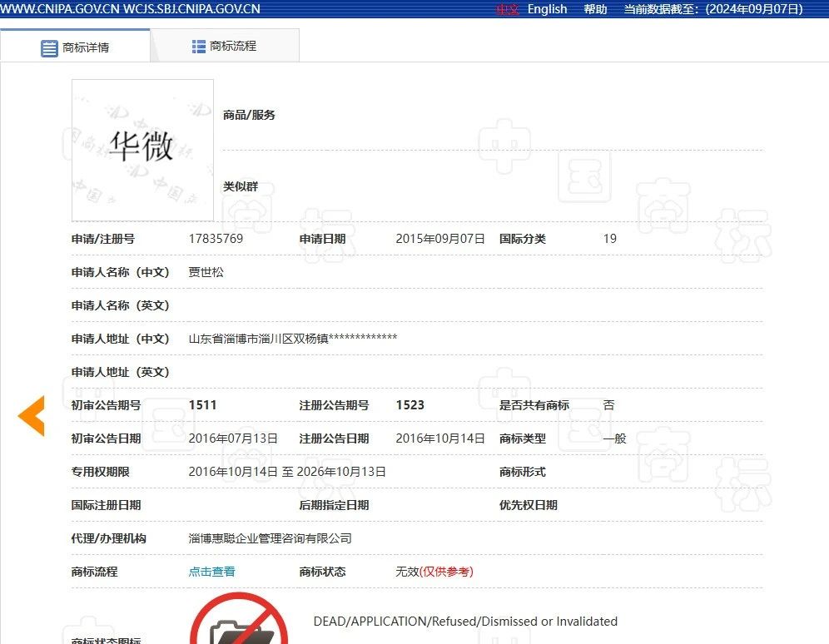Select applicant name 贾世松

206,272
